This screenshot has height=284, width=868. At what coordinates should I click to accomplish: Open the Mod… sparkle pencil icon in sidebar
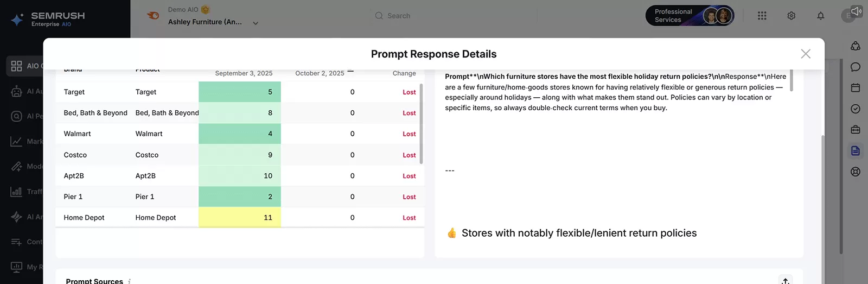[17, 166]
